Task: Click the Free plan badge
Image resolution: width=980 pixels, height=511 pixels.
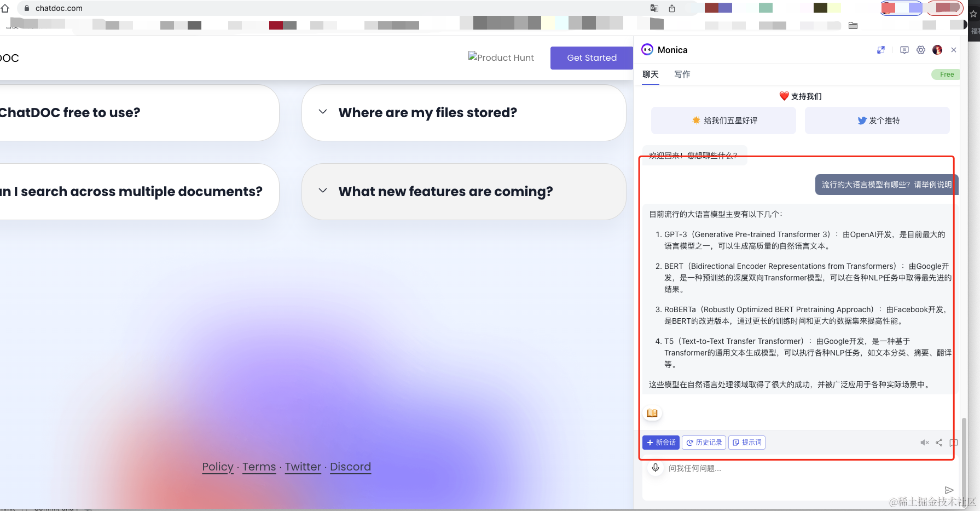Action: [947, 74]
